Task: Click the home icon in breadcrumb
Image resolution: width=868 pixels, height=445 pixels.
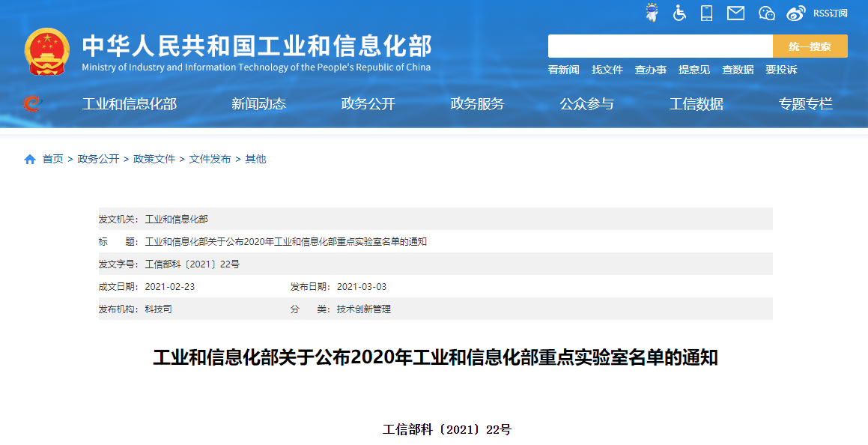Action: tap(30, 160)
